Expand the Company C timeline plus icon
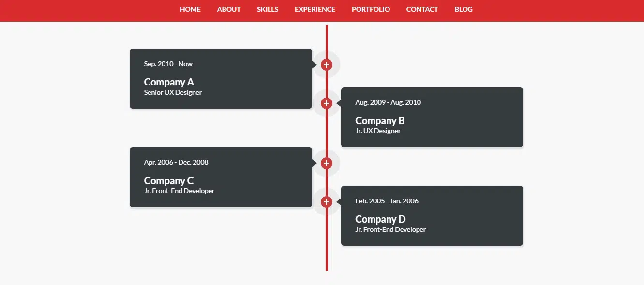644x285 pixels. [x=327, y=163]
